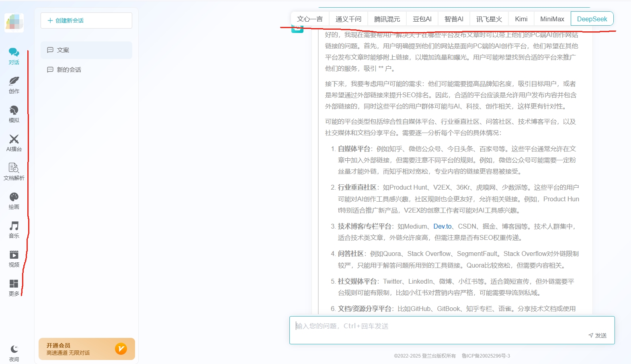Switch to the 豆包AI model tab
This screenshot has height=364, width=631.
422,19
